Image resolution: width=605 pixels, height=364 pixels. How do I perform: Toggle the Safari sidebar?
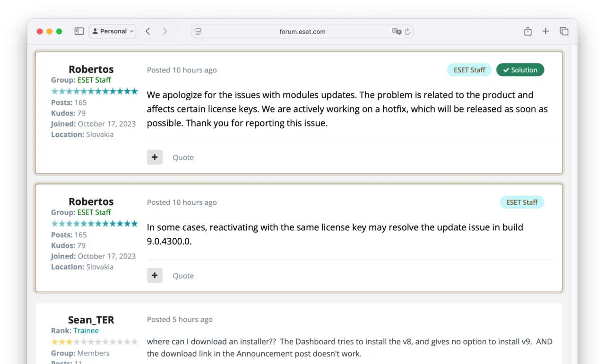pyautogui.click(x=79, y=31)
